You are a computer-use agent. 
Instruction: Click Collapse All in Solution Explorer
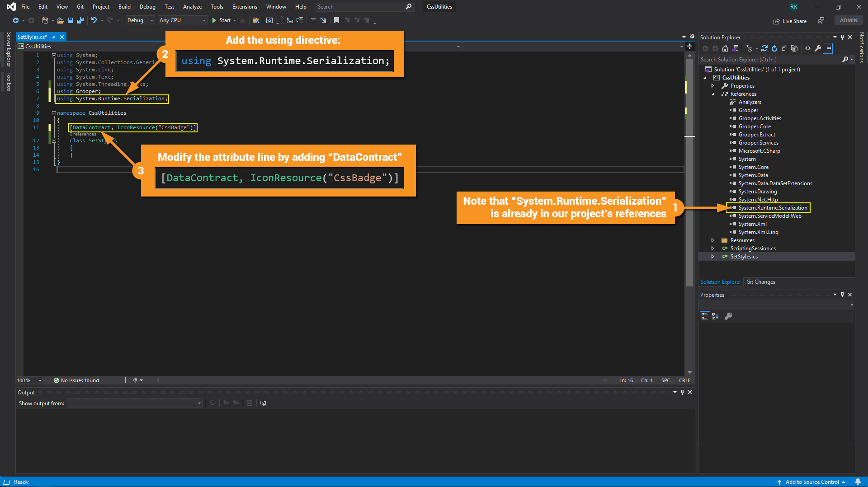pyautogui.click(x=784, y=48)
